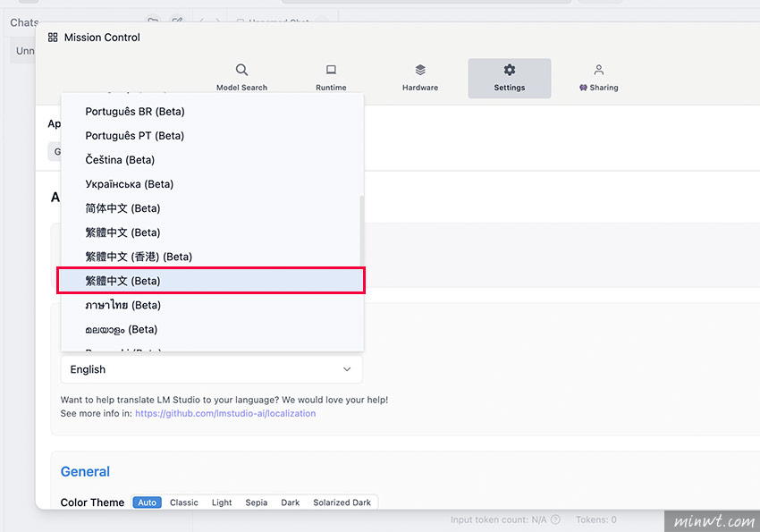Open the Sharing tab

598,78
